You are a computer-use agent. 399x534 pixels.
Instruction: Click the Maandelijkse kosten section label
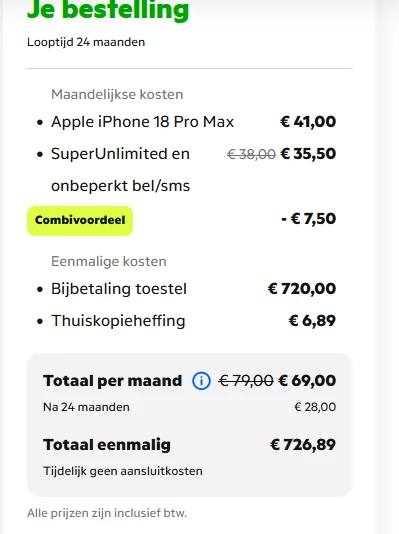pos(117,94)
